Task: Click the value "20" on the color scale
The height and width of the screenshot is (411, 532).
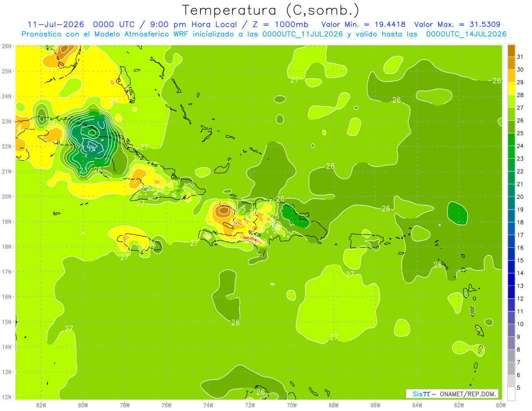Action: click(520, 197)
